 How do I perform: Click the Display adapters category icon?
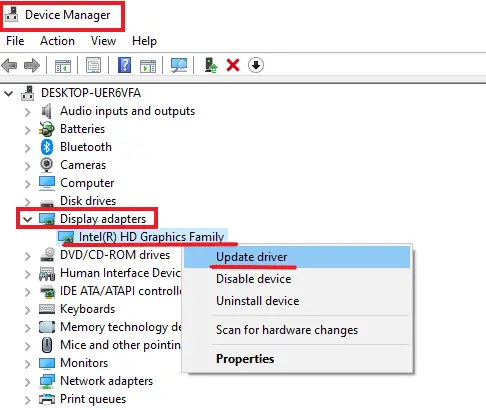tap(47, 219)
